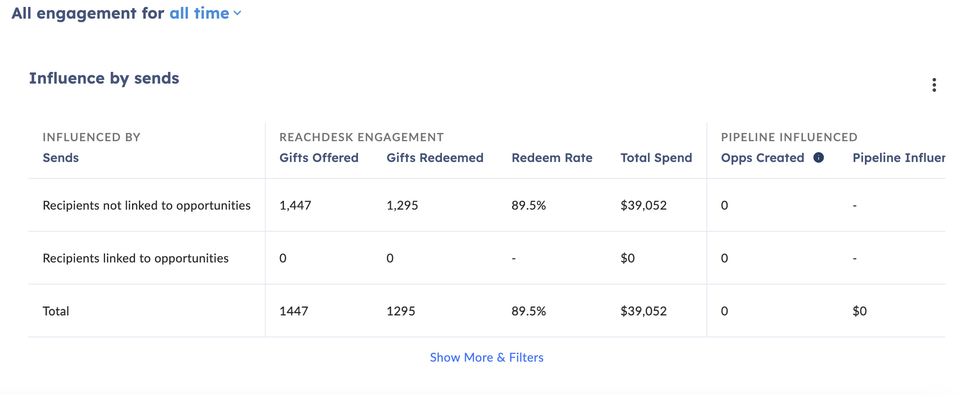Select Recipients linked to opportunities row
The height and width of the screenshot is (395, 980).
(487, 258)
